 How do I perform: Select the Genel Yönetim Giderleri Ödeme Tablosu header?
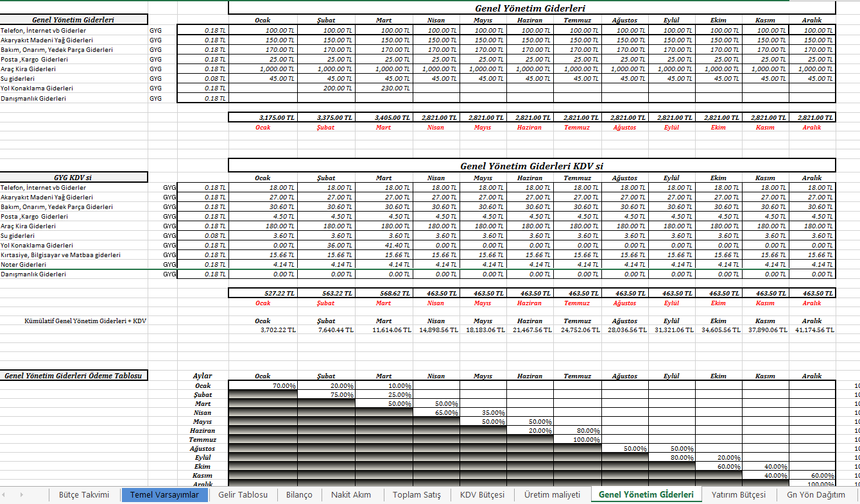click(74, 376)
